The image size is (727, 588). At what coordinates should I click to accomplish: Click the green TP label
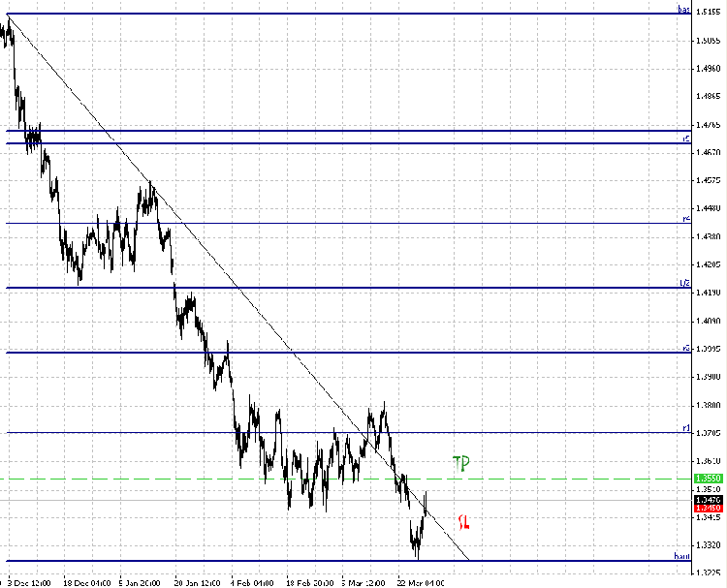pyautogui.click(x=460, y=464)
